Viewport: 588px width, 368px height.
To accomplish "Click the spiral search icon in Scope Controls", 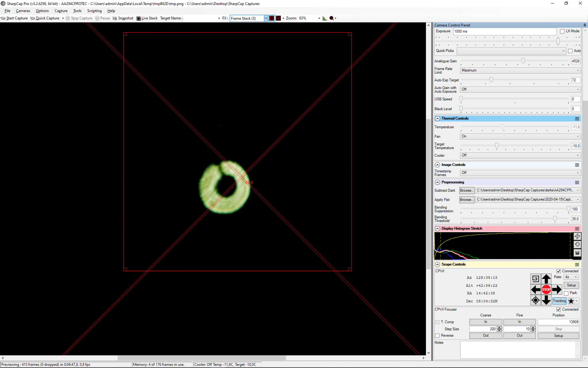I will 535,279.
